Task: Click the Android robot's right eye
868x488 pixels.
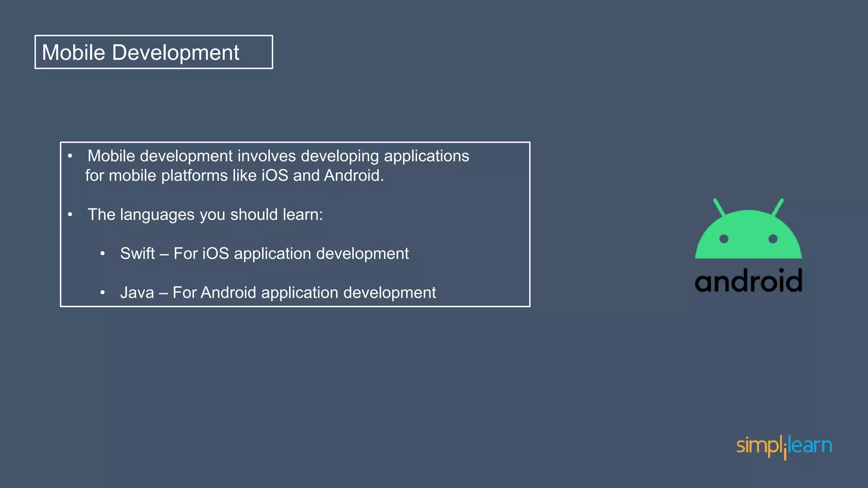Action: pos(773,239)
